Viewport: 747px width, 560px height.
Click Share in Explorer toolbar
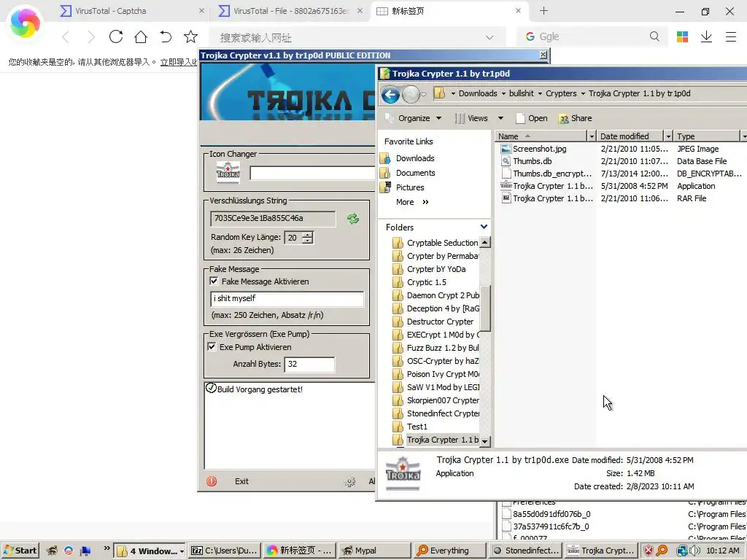coord(575,118)
